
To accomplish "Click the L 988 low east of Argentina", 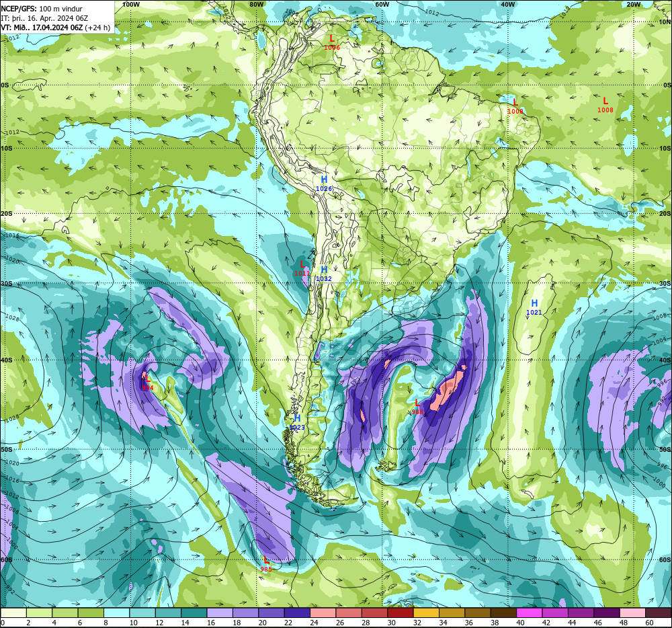I will coord(417,407).
